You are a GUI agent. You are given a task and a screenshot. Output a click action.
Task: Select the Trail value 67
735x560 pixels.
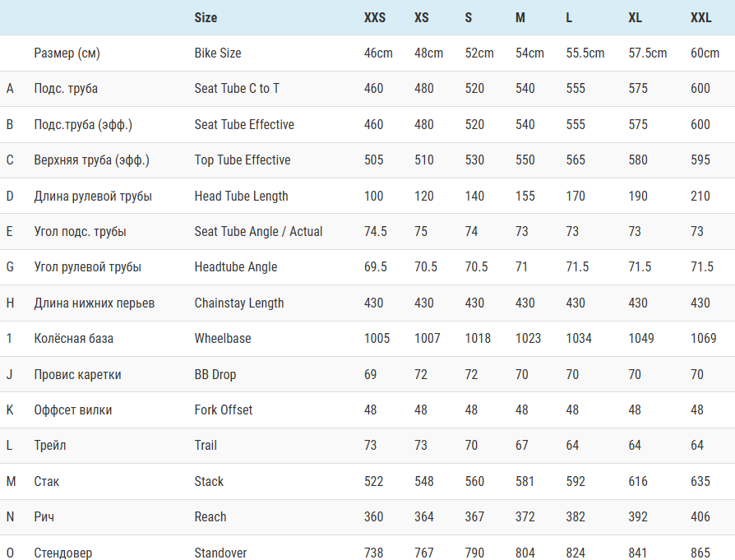pyautogui.click(x=522, y=446)
